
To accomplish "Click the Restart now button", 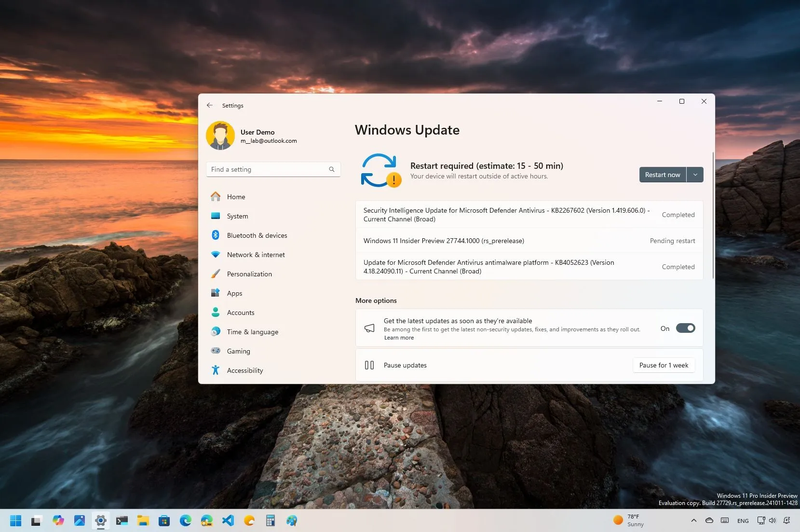I will (x=663, y=175).
